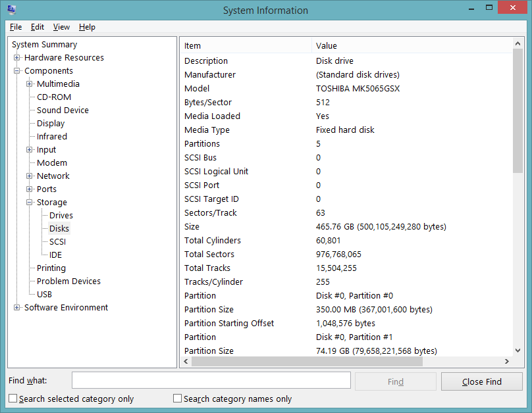Collapse the Storage tree node
The width and height of the screenshot is (532, 413).
29,202
